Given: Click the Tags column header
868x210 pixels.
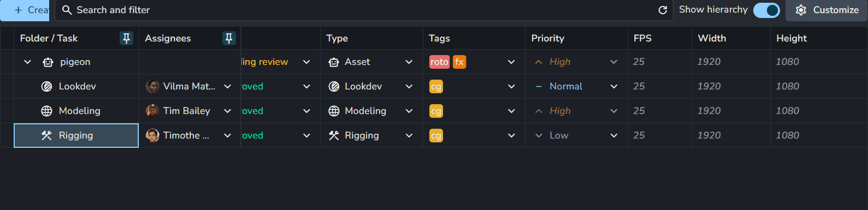Looking at the screenshot, I should click(x=439, y=38).
